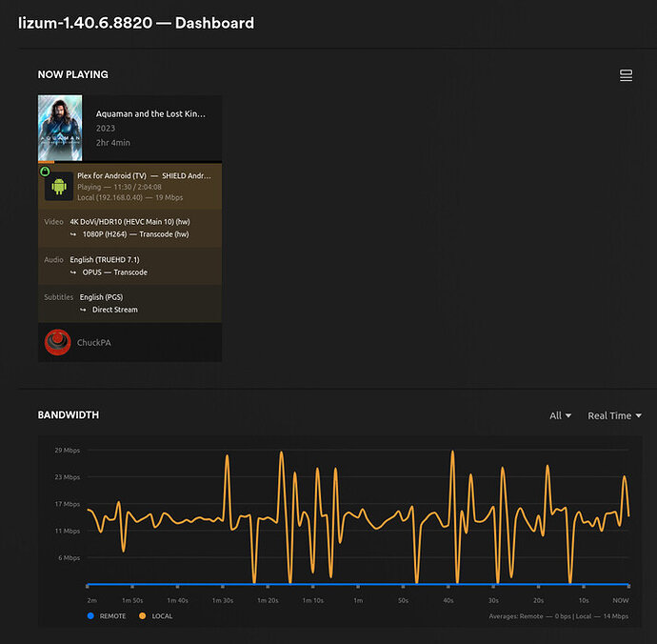Select 'Plex for Android (TV)' player text
Image resolution: width=657 pixels, height=644 pixels.
tap(111, 175)
